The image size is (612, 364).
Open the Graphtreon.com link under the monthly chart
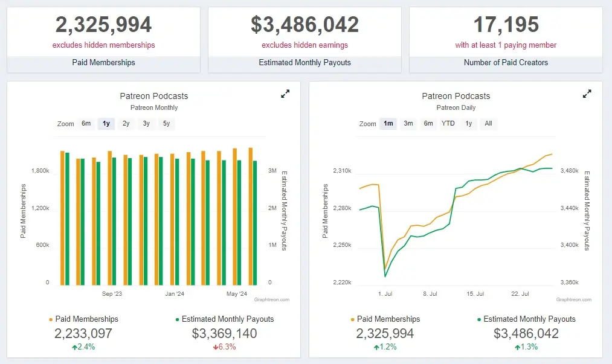[273, 299]
